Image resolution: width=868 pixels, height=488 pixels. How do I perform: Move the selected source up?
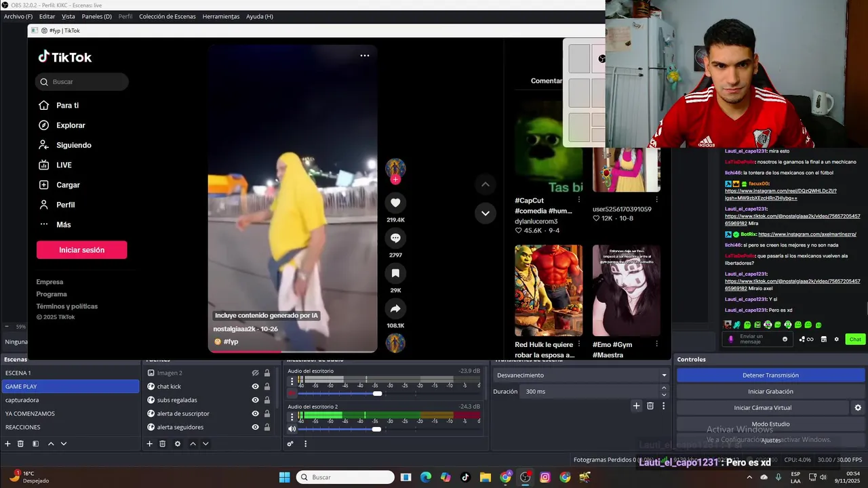tap(193, 444)
